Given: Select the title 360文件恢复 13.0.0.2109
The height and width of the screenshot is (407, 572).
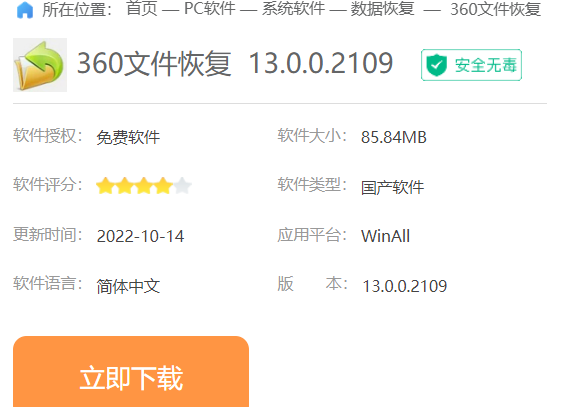Looking at the screenshot, I should coord(235,63).
